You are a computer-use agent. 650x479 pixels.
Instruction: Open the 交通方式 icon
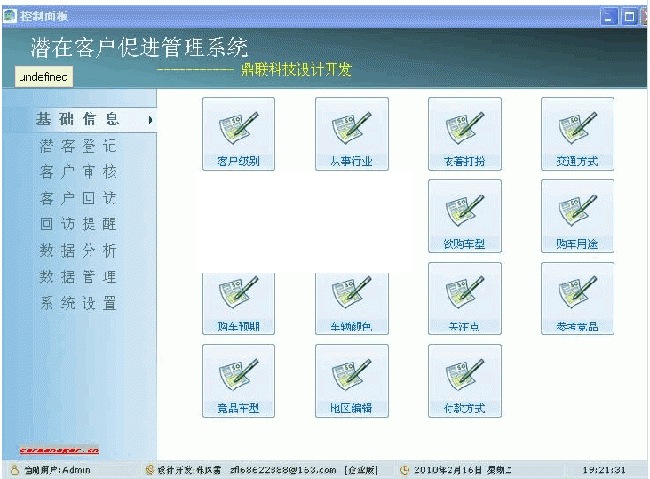[577, 134]
